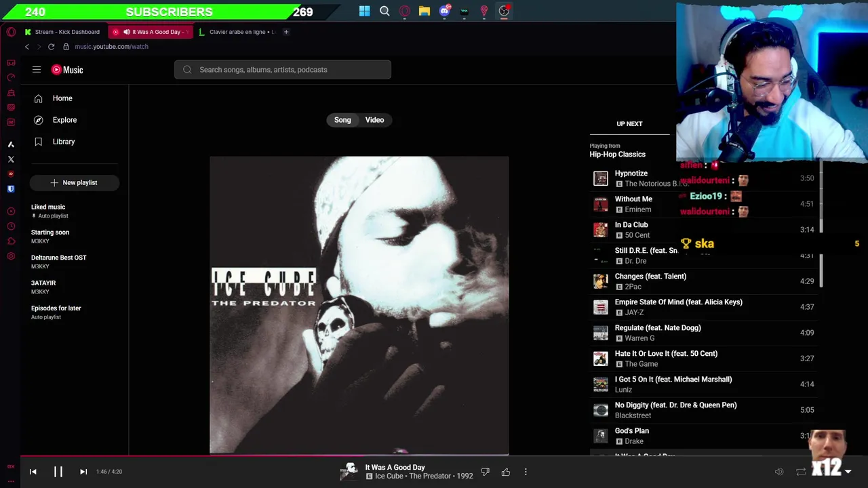868x488 pixels.
Task: Switch to Song mode
Action: (x=342, y=120)
